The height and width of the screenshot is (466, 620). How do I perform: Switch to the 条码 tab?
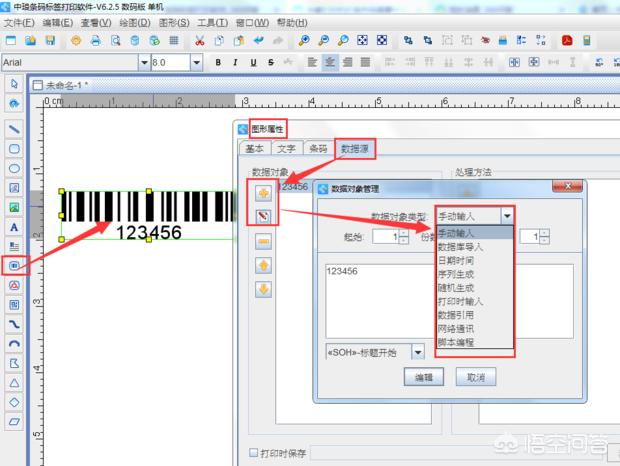click(317, 149)
